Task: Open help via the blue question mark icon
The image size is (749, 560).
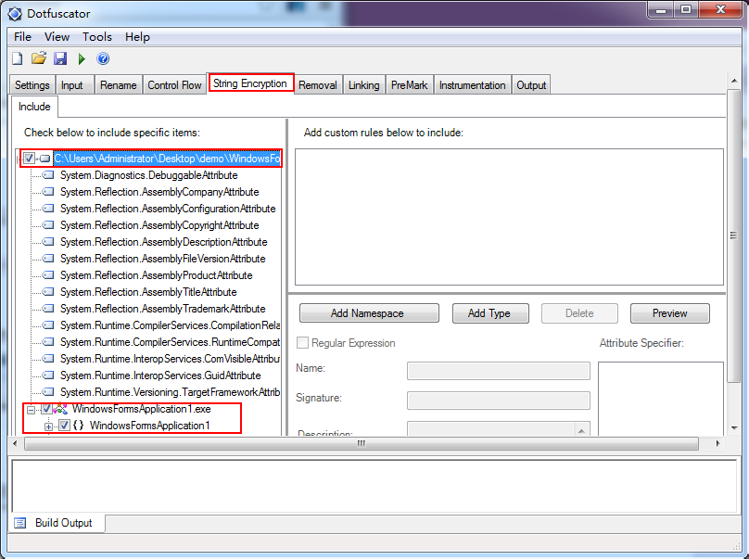Action: (103, 58)
